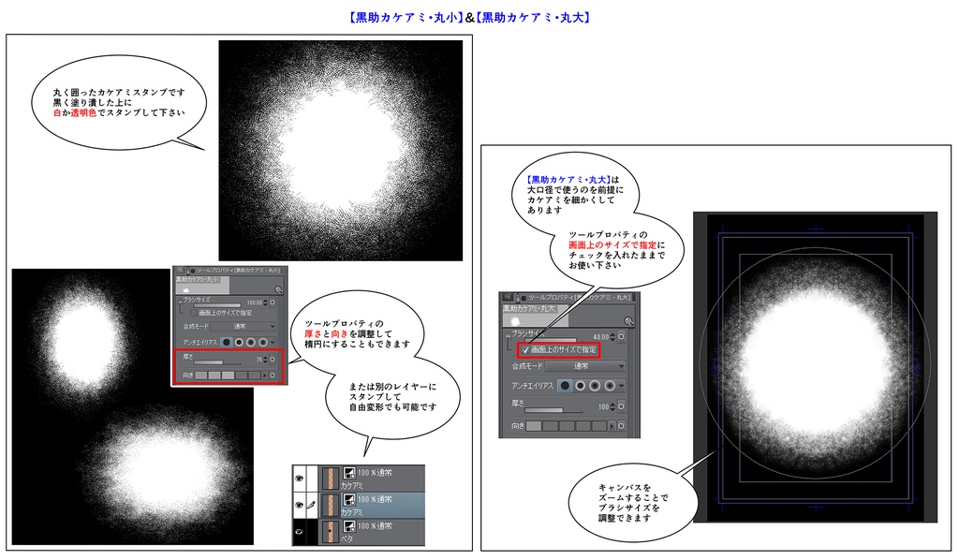
Task: Click 向き dynamics button in 丸小 panel
Action: coord(273,376)
